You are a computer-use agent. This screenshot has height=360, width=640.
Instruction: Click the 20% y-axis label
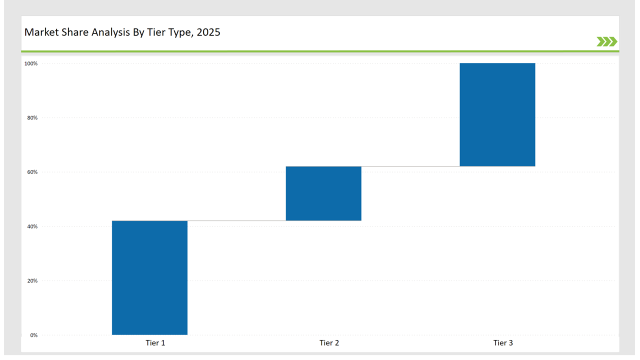click(x=32, y=281)
